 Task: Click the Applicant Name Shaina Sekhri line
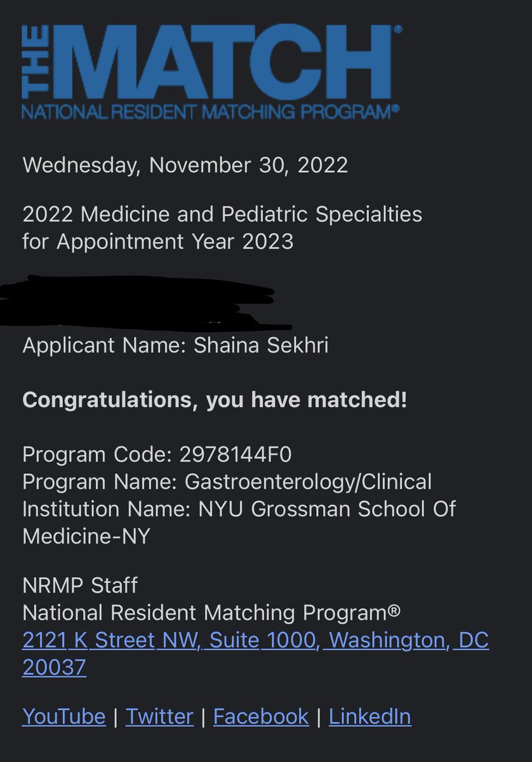pyautogui.click(x=175, y=346)
